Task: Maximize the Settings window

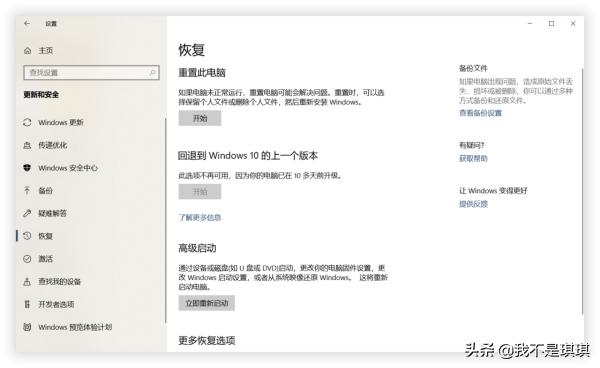Action: [x=551, y=23]
